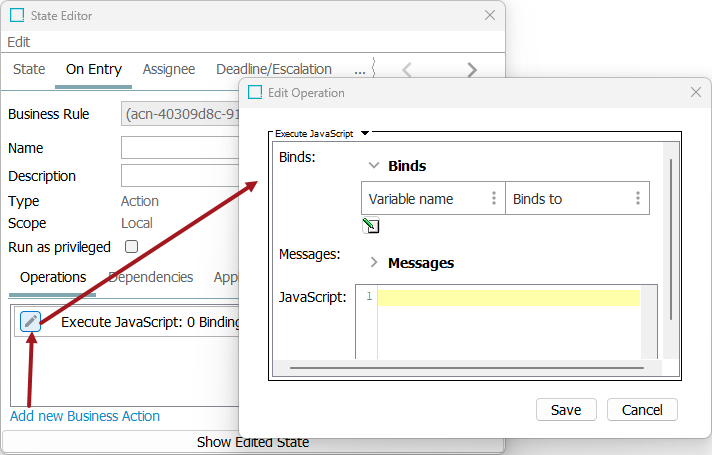712x455 pixels.
Task: Click the green pencil edit binds icon
Action: [x=371, y=226]
